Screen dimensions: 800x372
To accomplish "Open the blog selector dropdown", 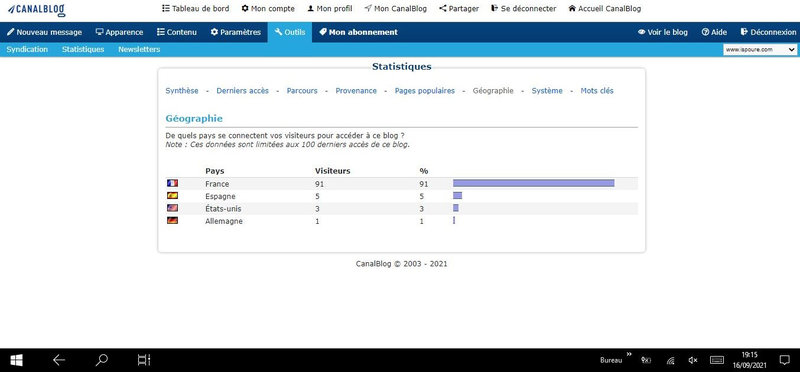I will pyautogui.click(x=760, y=49).
